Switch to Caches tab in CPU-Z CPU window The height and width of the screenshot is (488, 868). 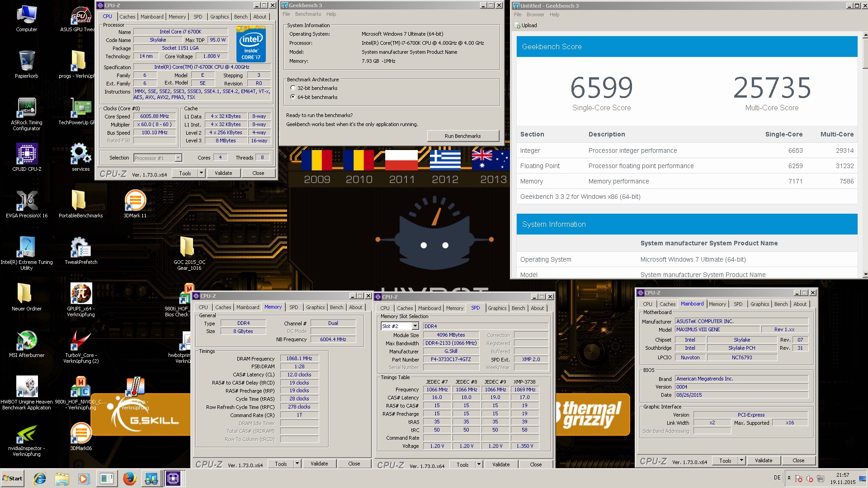(127, 17)
